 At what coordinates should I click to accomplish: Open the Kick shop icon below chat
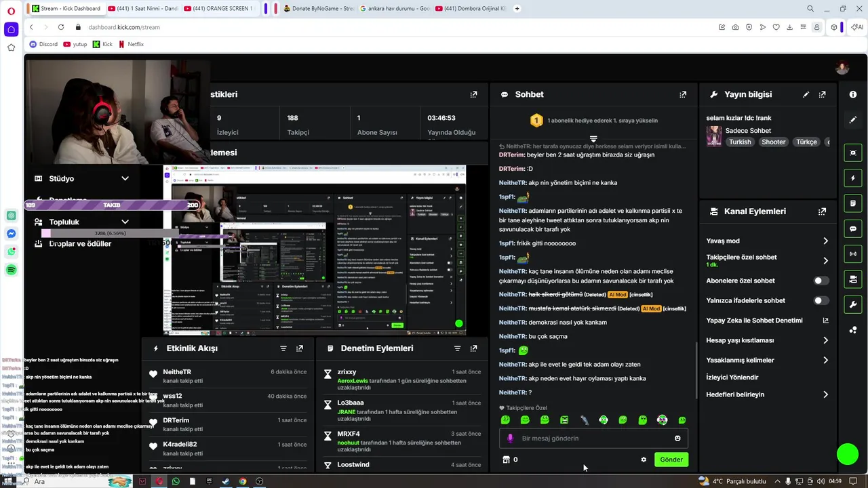[506, 460]
